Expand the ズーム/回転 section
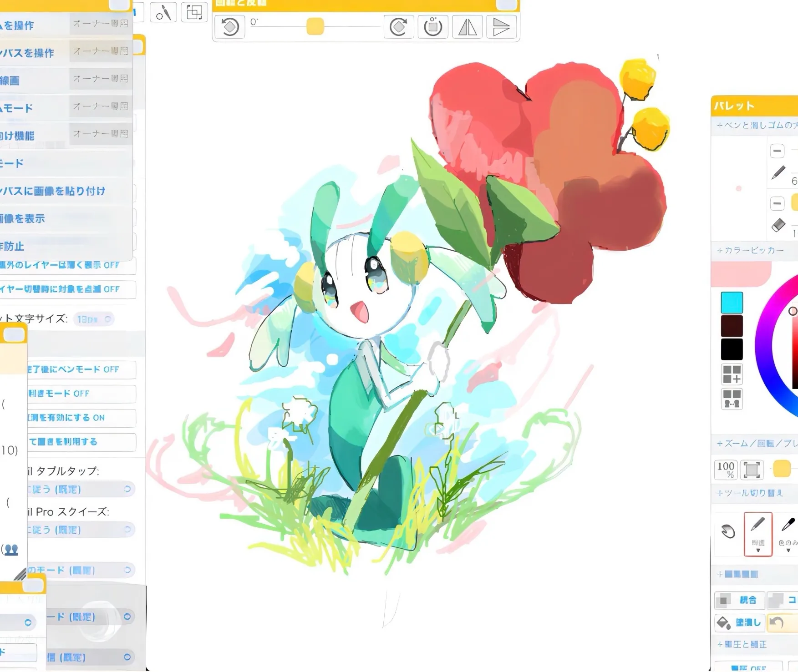The width and height of the screenshot is (798, 672). click(x=756, y=443)
